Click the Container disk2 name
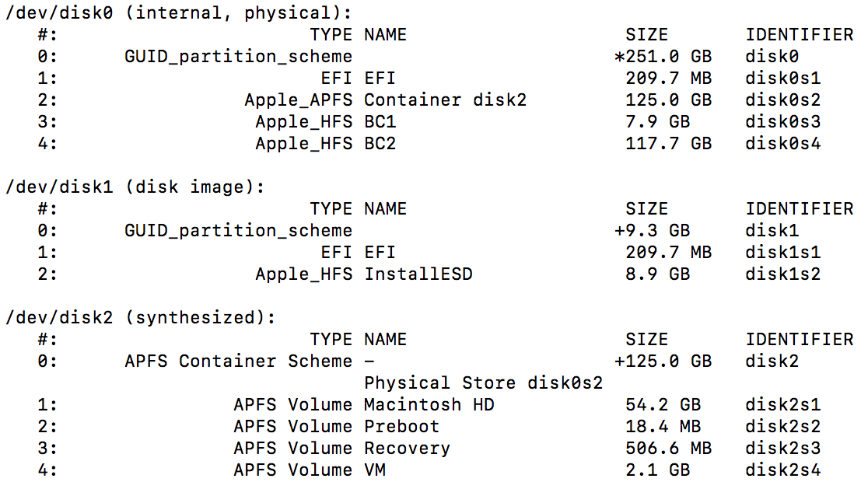This screenshot has height=482, width=868. (x=445, y=100)
